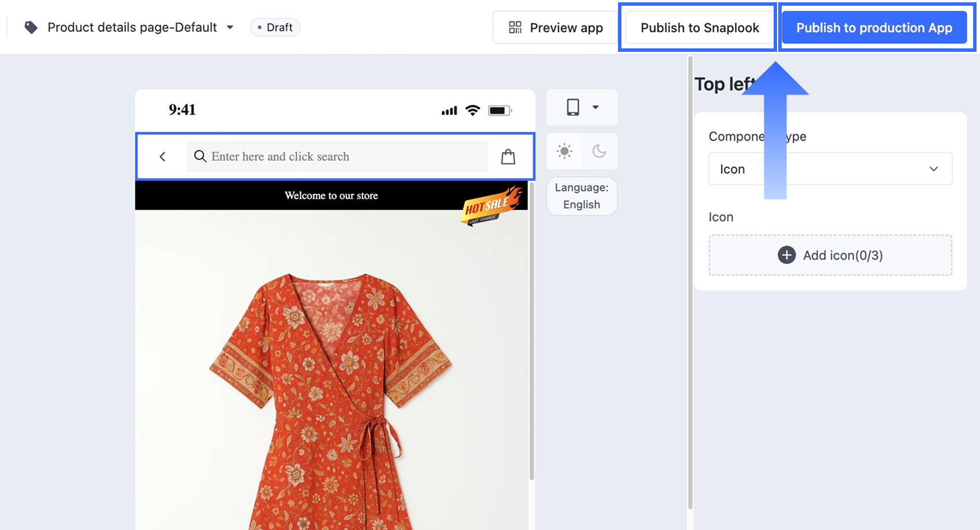Change the preview Language: English setting
Viewport: 980px width, 530px height.
tap(582, 196)
